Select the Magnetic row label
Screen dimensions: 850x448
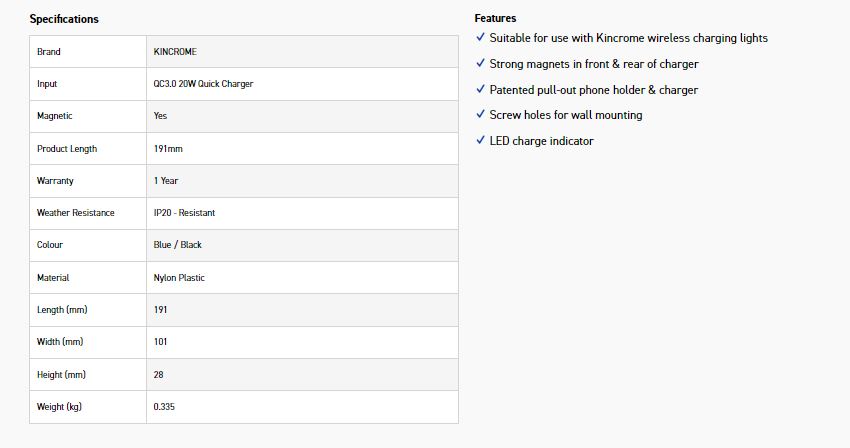click(x=55, y=116)
